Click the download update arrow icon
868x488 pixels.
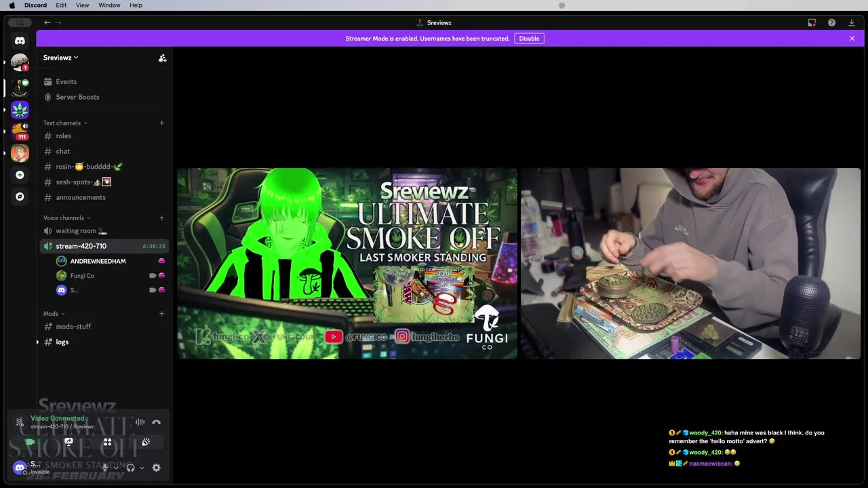point(852,22)
